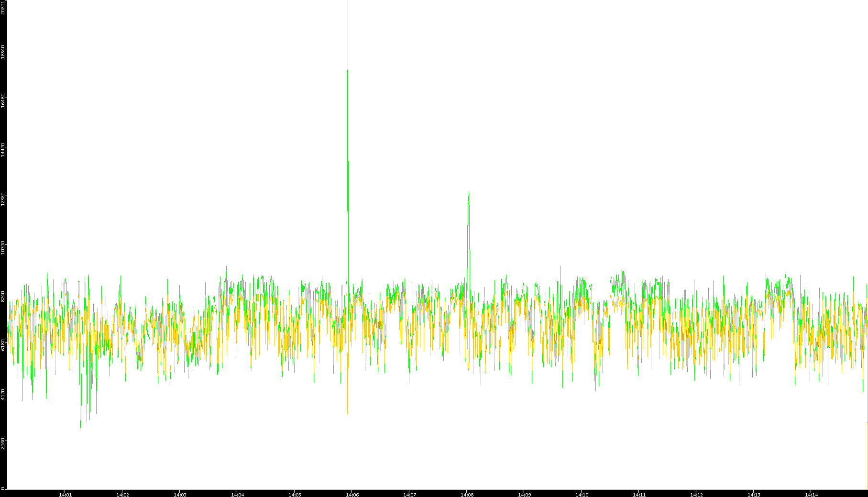Click the 14:01 time axis label
The width and height of the screenshot is (868, 497).
click(x=65, y=494)
